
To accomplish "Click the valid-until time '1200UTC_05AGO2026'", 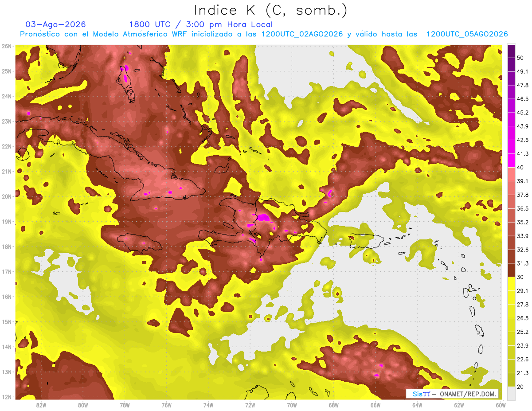I will point(467,34).
